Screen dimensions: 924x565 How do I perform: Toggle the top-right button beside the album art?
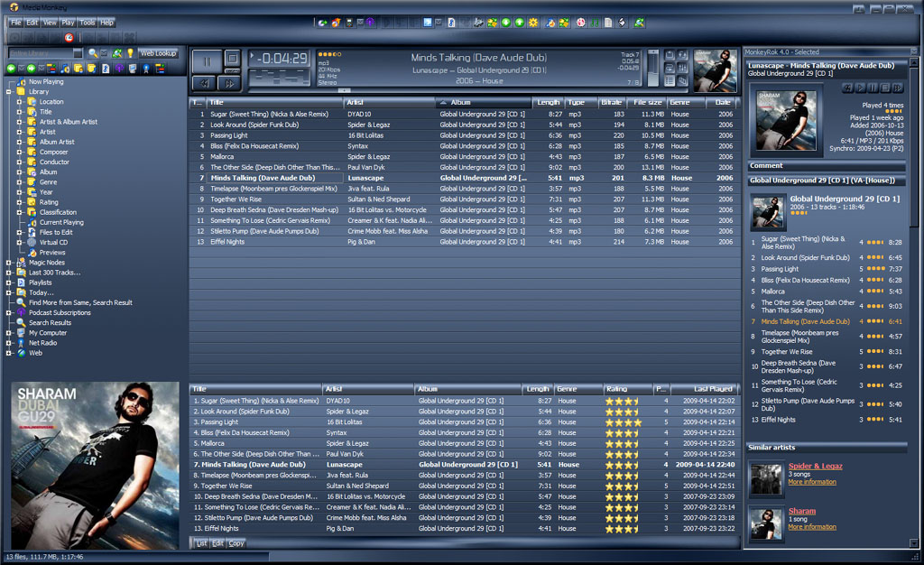point(682,55)
